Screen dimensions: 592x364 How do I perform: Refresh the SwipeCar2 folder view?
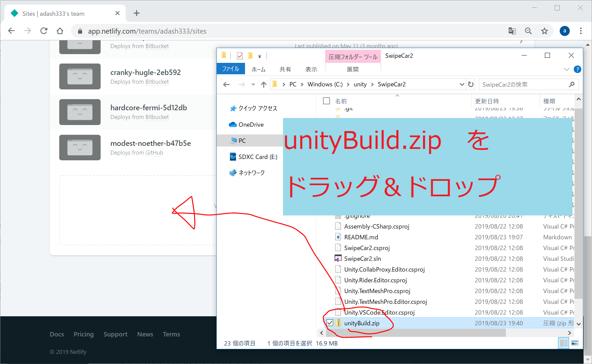click(x=471, y=84)
